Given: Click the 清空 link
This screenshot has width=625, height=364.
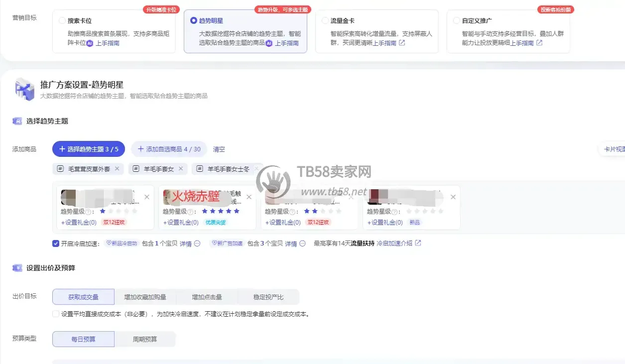Looking at the screenshot, I should pyautogui.click(x=219, y=149).
